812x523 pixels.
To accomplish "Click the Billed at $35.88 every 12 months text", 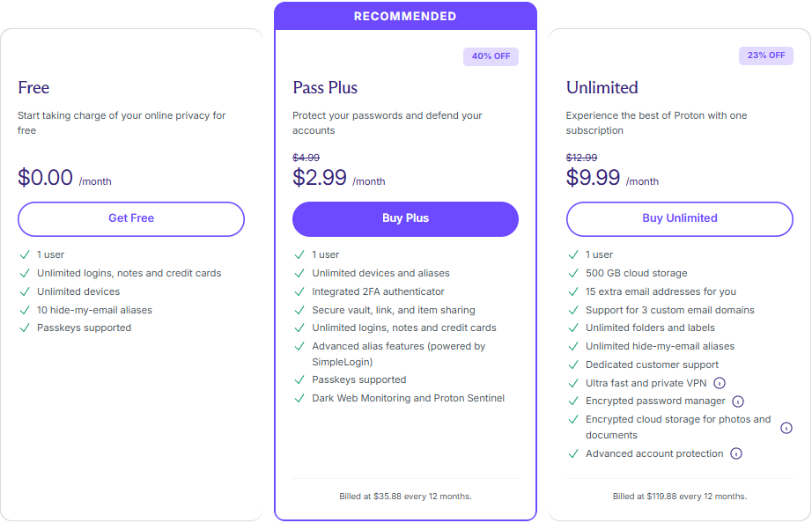I will 405,496.
